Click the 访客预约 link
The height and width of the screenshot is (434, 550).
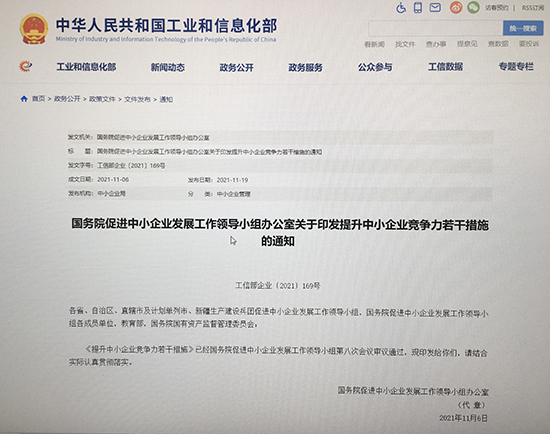pyautogui.click(x=497, y=8)
